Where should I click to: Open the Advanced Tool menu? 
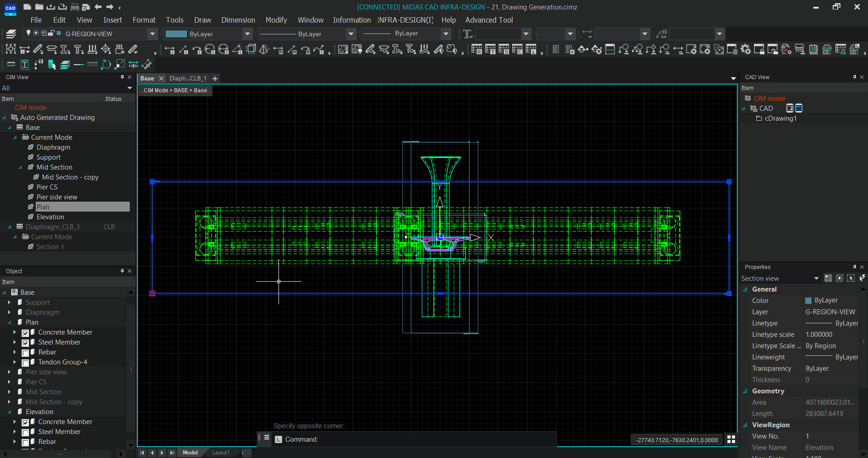[x=489, y=20]
